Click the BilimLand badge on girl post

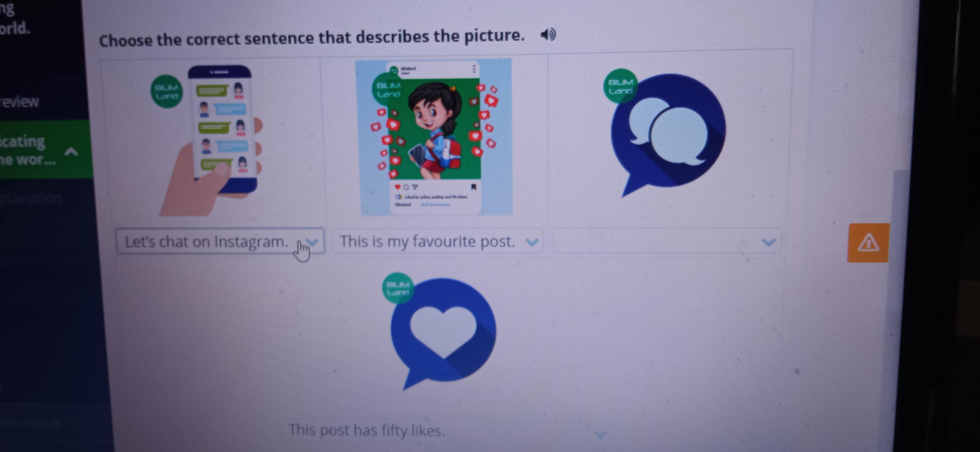pos(388,90)
